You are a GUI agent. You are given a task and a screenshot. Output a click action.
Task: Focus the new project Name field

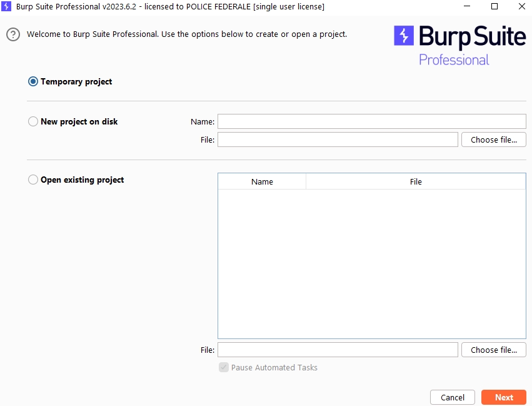pyautogui.click(x=371, y=121)
